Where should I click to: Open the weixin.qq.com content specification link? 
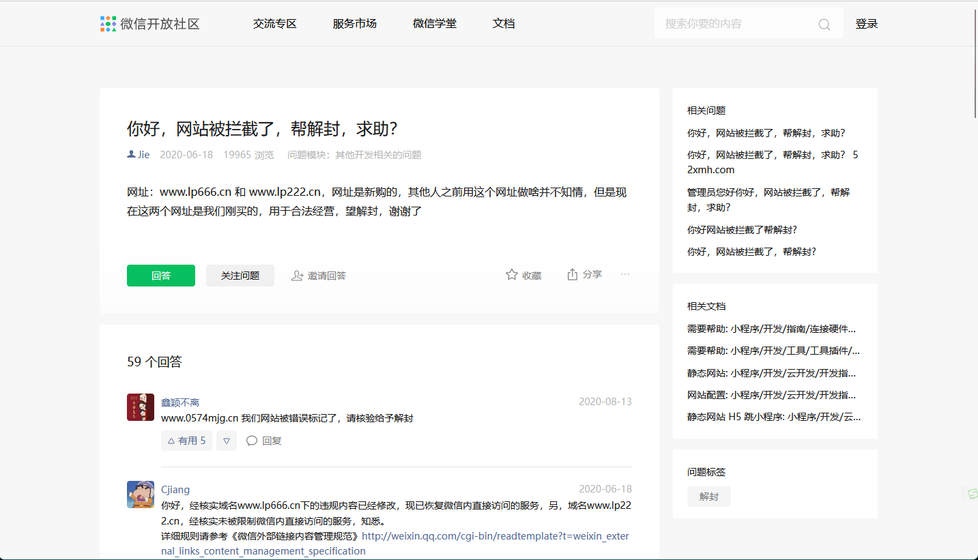tap(495, 536)
